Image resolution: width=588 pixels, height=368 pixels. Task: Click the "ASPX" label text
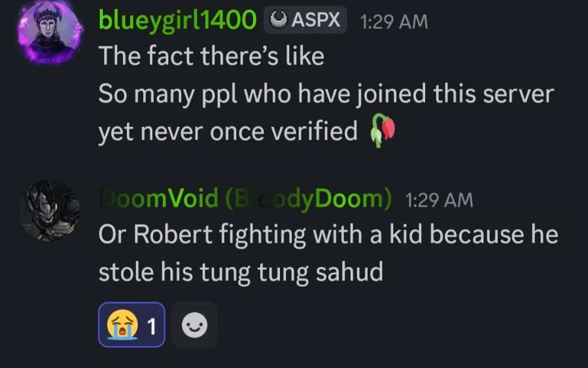tap(316, 20)
